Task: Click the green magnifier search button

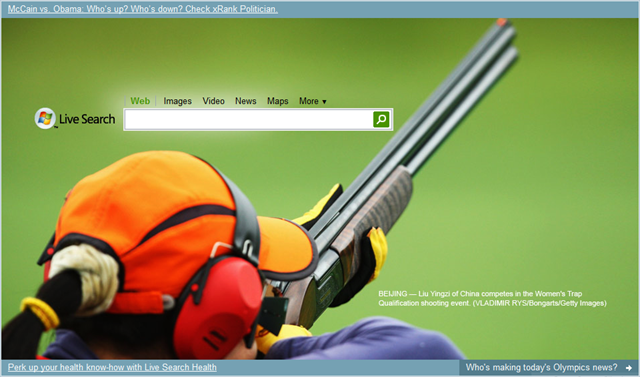Action: (381, 119)
